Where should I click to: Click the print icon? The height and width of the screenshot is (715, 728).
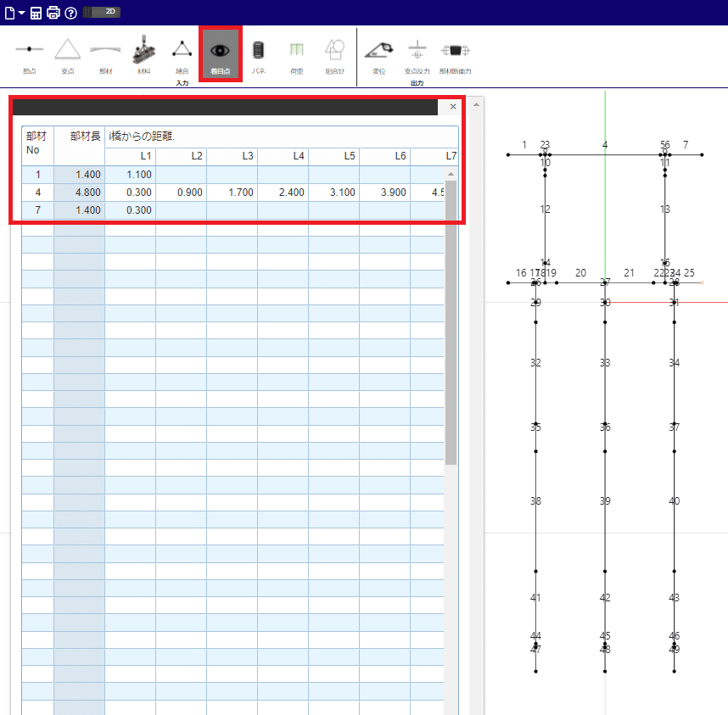(53, 13)
